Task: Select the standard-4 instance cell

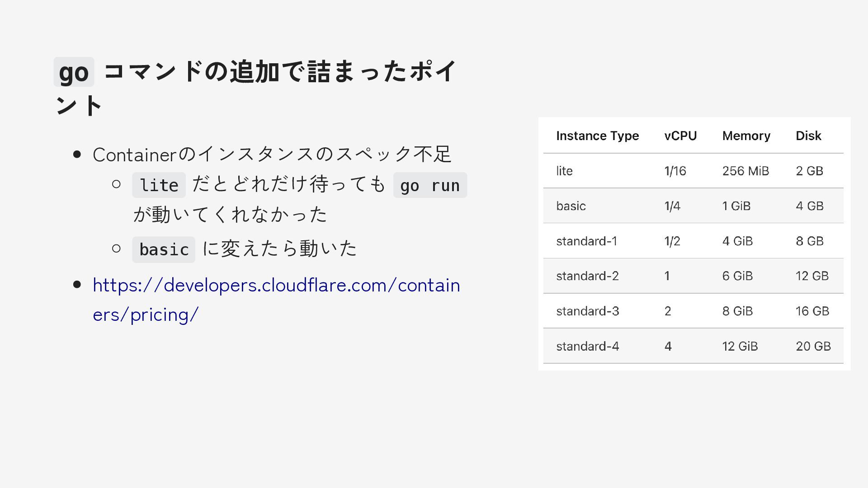Action: pos(587,347)
